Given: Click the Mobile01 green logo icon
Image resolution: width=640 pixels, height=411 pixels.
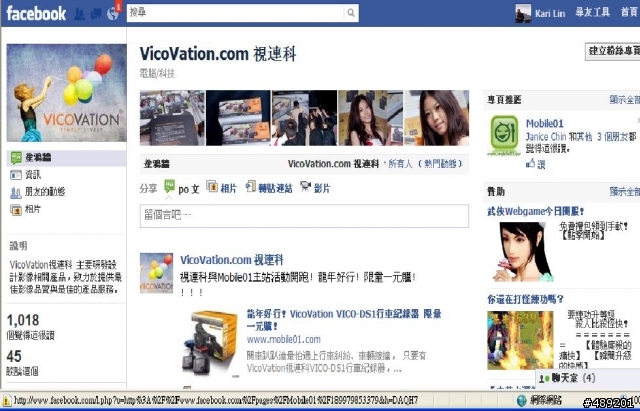Looking at the screenshot, I should tap(504, 135).
